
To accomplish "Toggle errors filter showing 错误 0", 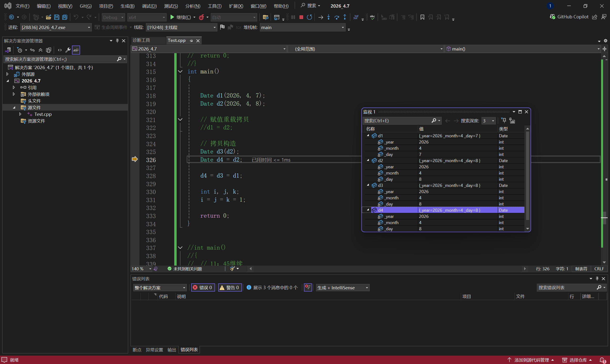I will pos(203,287).
